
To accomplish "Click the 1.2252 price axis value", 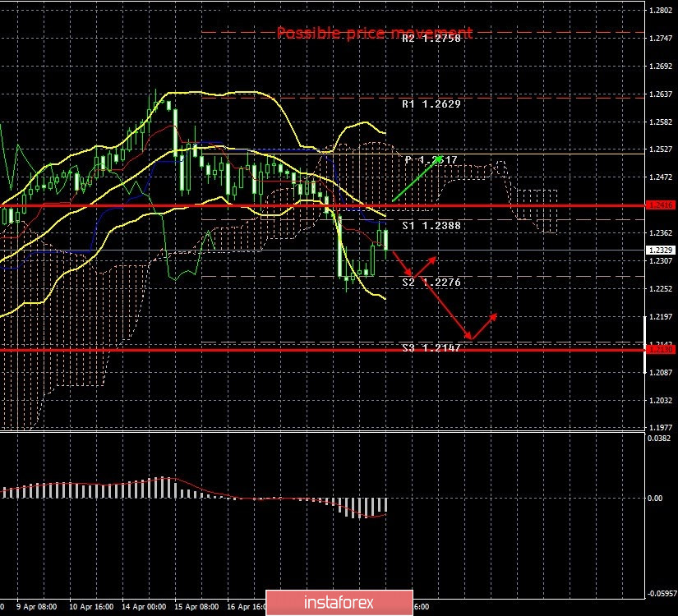I will tap(661, 289).
